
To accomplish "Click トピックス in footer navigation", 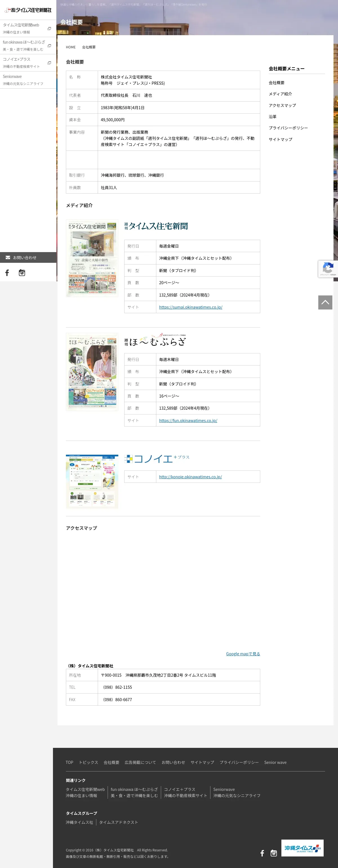I will point(88,762).
